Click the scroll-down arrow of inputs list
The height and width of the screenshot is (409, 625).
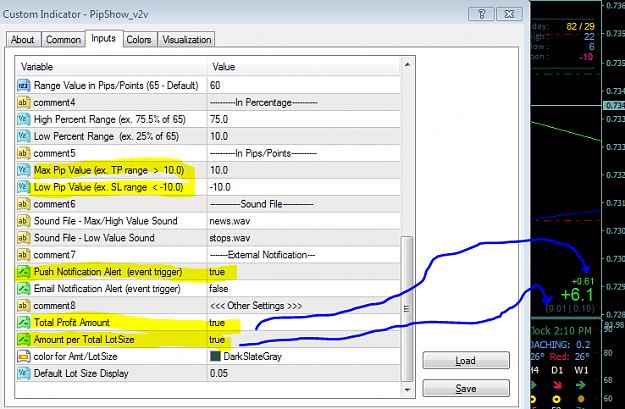(407, 390)
